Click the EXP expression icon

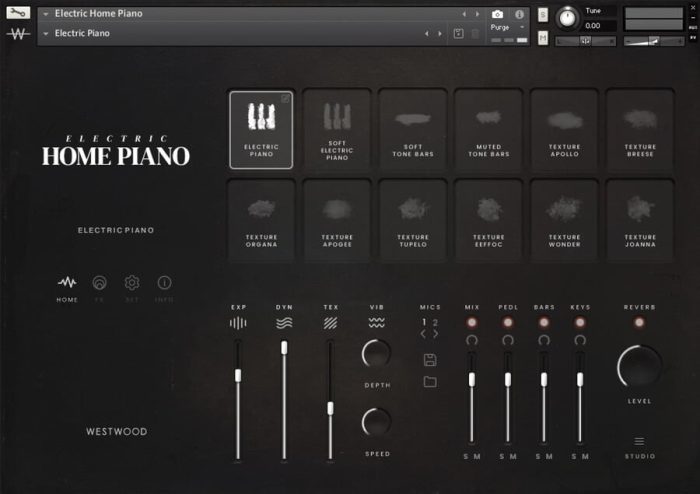(x=238, y=323)
